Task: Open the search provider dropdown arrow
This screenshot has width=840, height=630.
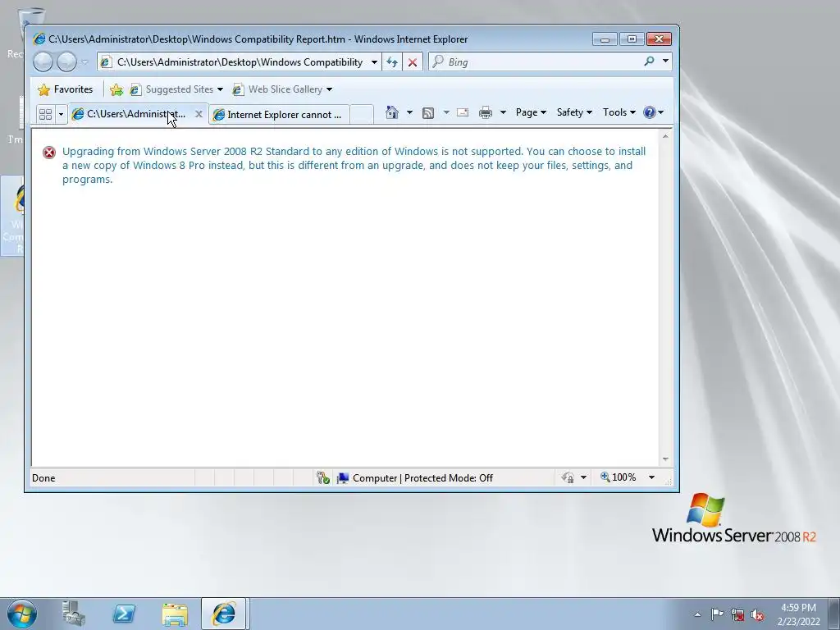Action: [x=665, y=62]
